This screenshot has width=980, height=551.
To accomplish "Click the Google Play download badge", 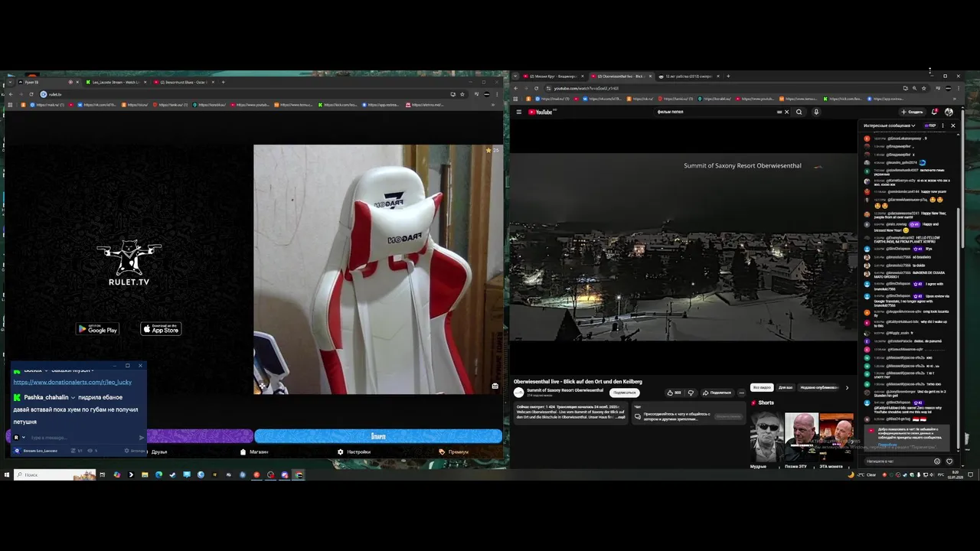I will pyautogui.click(x=97, y=329).
